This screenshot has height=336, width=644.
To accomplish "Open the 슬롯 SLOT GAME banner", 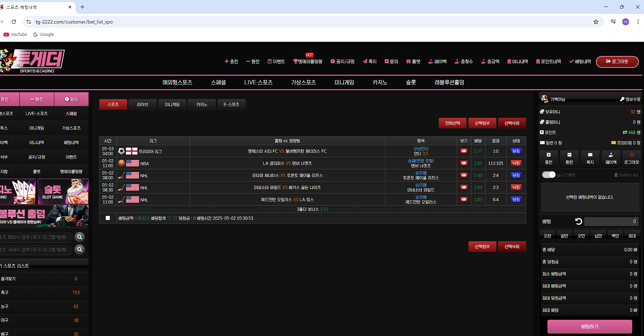I will 63,192.
